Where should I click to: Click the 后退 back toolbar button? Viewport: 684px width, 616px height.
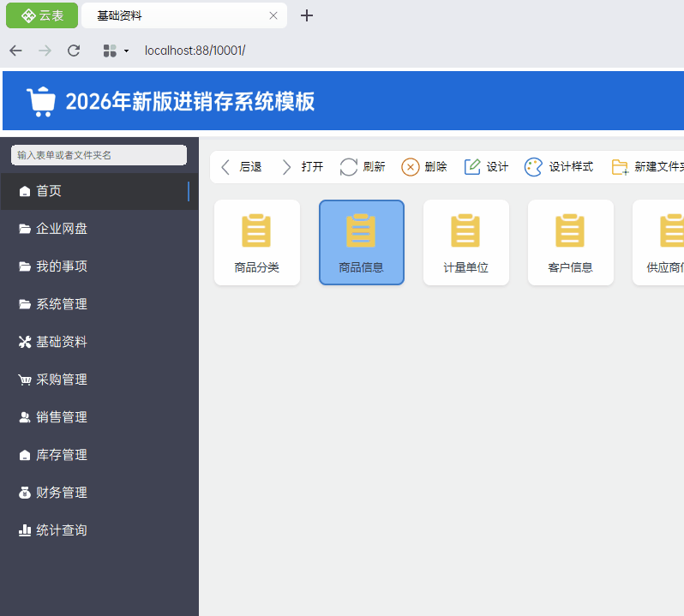pyautogui.click(x=241, y=167)
